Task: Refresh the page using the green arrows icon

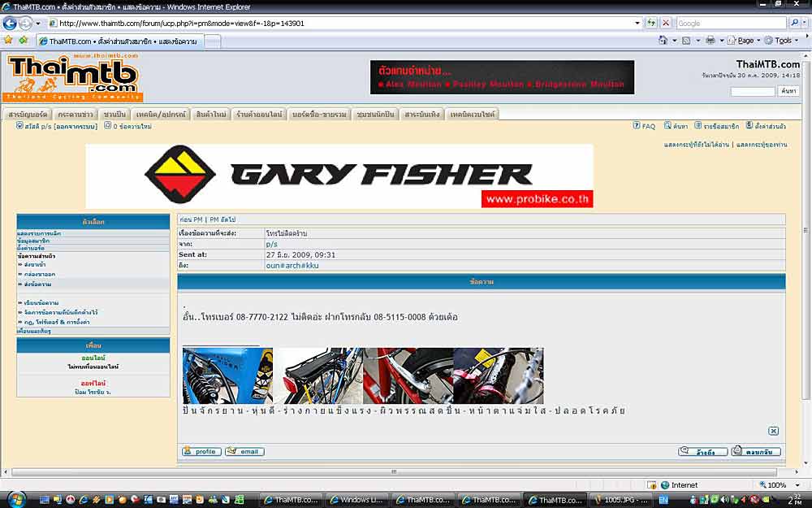Action: coord(651,24)
